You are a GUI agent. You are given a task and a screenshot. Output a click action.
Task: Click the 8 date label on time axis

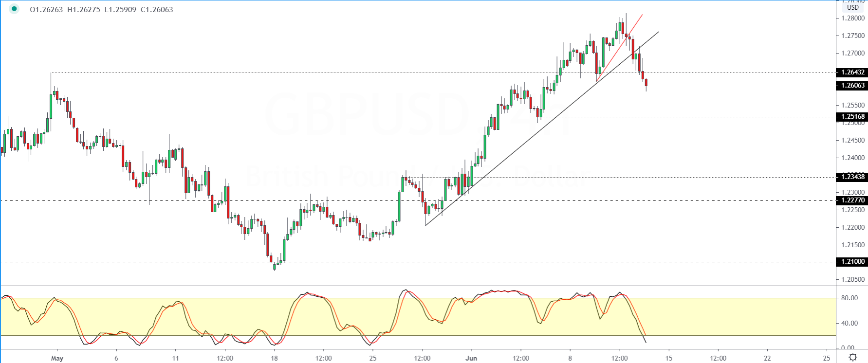tap(570, 359)
